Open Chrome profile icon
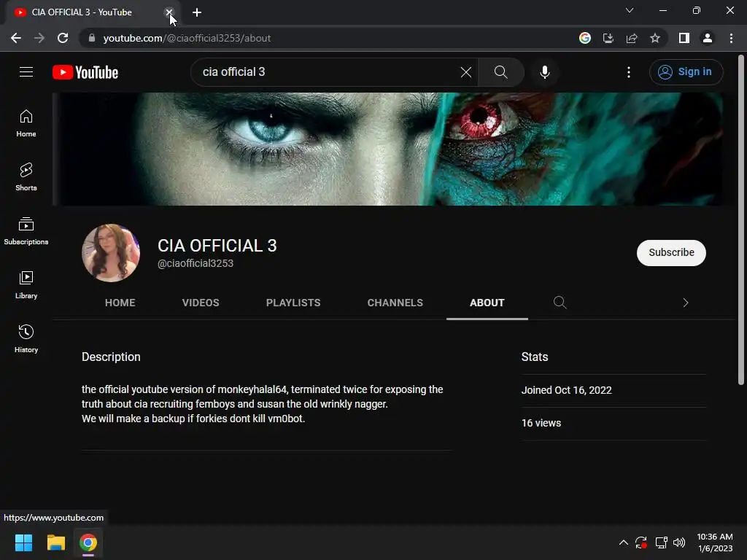 (x=708, y=38)
